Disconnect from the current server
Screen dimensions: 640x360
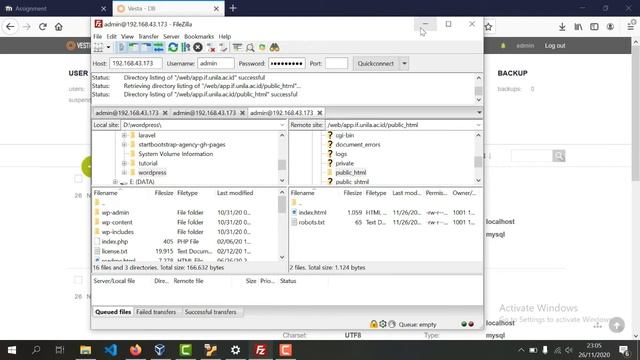coord(211,48)
